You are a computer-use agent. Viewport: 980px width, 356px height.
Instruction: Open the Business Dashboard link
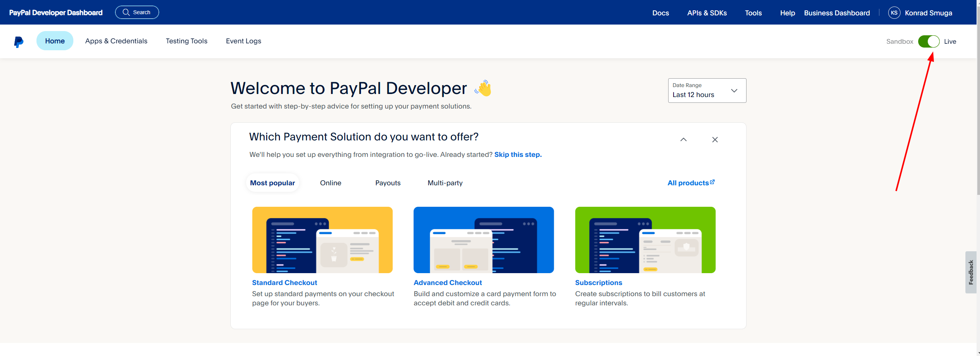click(x=837, y=13)
